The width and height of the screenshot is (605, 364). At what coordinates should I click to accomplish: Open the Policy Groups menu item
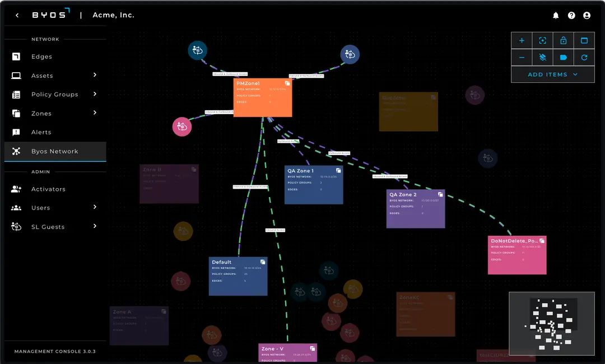click(55, 95)
